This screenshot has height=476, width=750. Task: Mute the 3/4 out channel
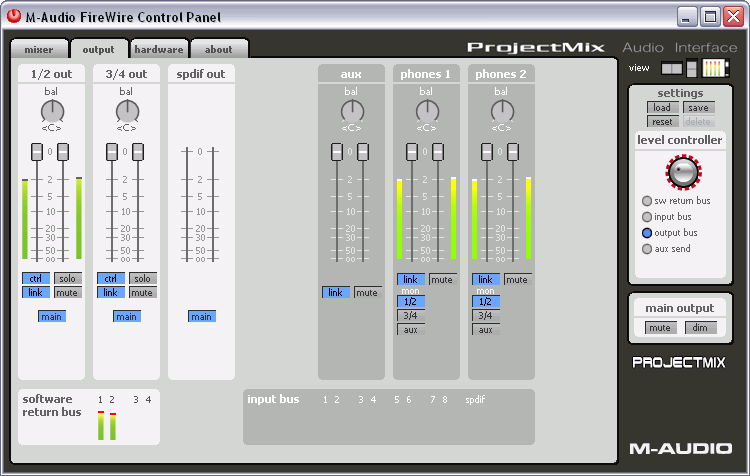[x=143, y=292]
